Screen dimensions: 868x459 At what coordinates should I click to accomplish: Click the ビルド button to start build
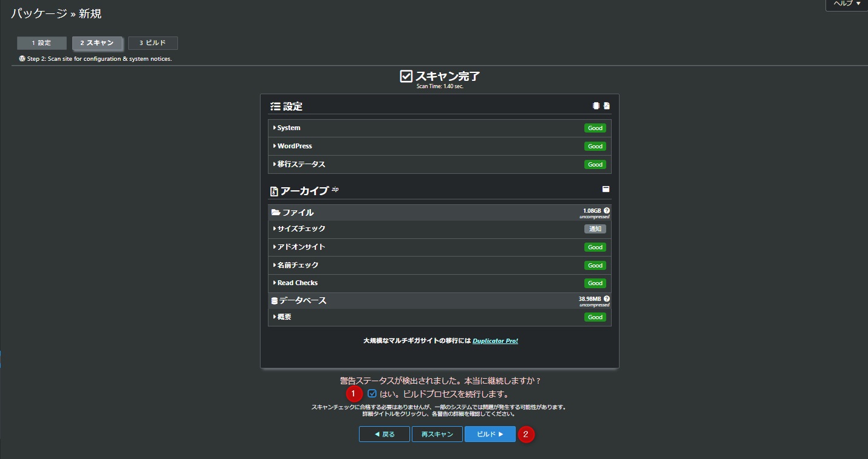point(490,434)
